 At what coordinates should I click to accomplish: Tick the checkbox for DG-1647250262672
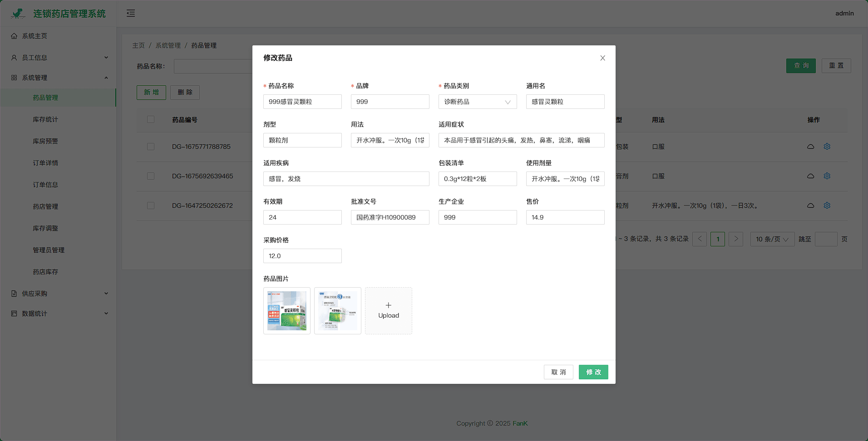coord(151,206)
